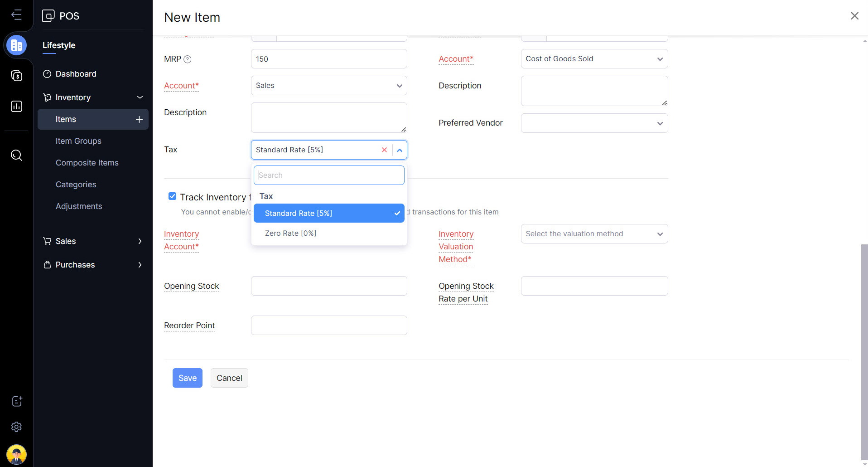Click the MRP help question mark icon
The height and width of the screenshot is (467, 868).
click(x=188, y=59)
